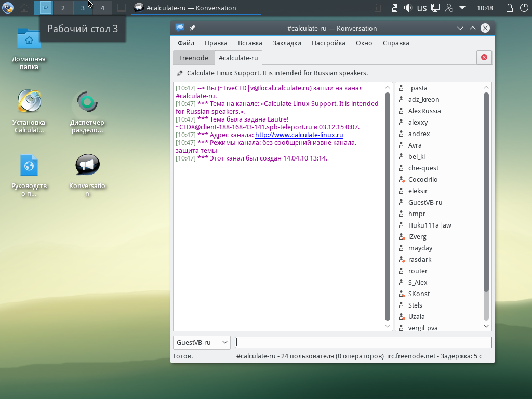Open the Домашняя папка desktop folder

click(x=29, y=41)
